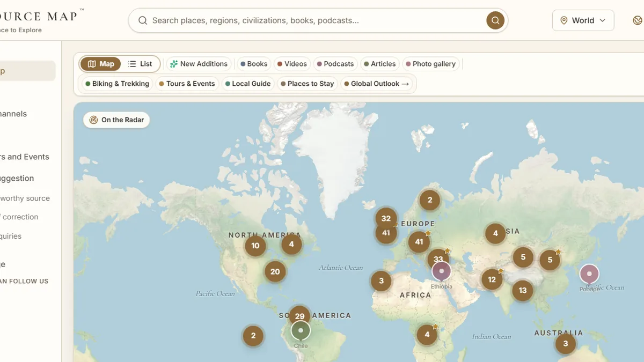The width and height of the screenshot is (644, 362).
Task: Select the Photo gallery filter
Action: pyautogui.click(x=431, y=64)
